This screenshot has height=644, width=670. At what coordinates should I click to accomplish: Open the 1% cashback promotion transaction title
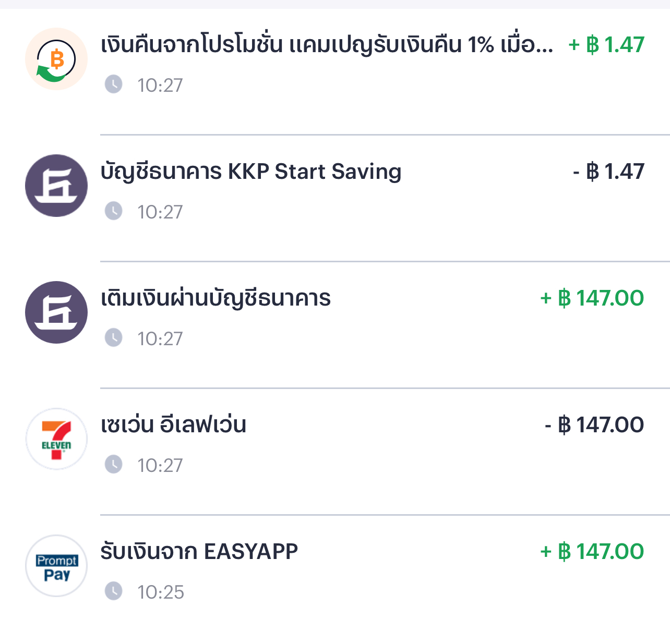pyautogui.click(x=327, y=45)
